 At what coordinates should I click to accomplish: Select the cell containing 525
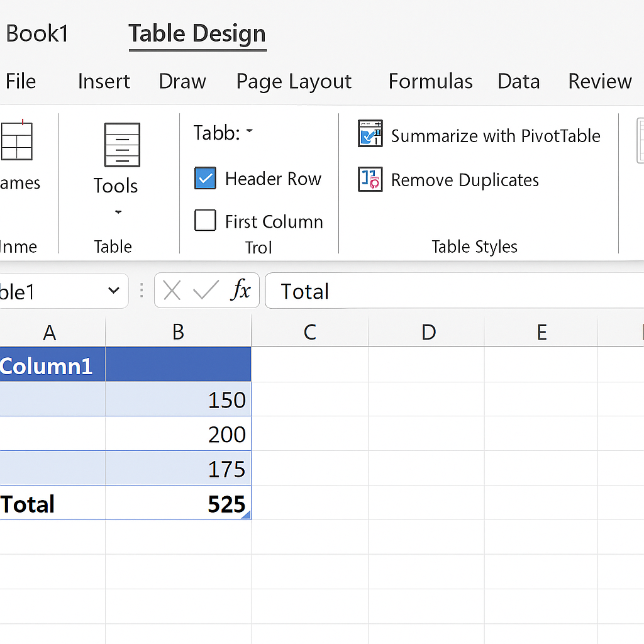179,504
